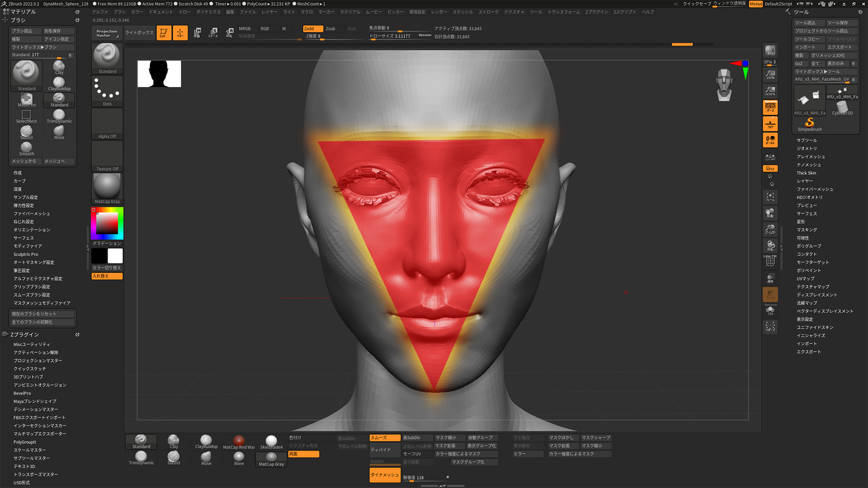Click Reset Current Brush (現在のブラシをリセット)

coord(43,314)
